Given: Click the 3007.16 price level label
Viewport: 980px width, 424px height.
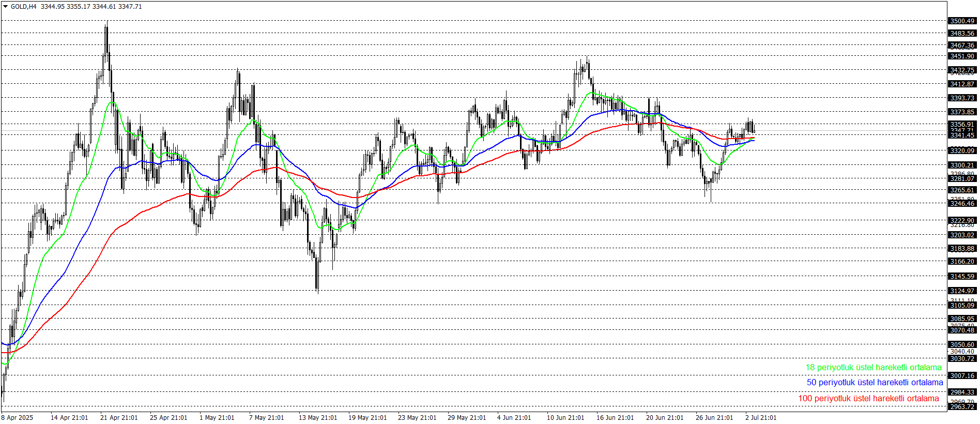Looking at the screenshot, I should (x=962, y=376).
